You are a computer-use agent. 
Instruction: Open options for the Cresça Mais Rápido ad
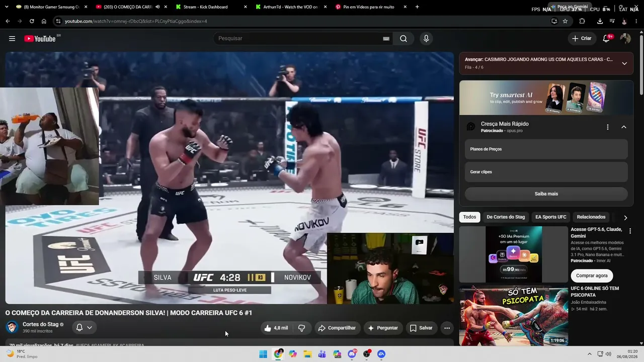pos(607,127)
